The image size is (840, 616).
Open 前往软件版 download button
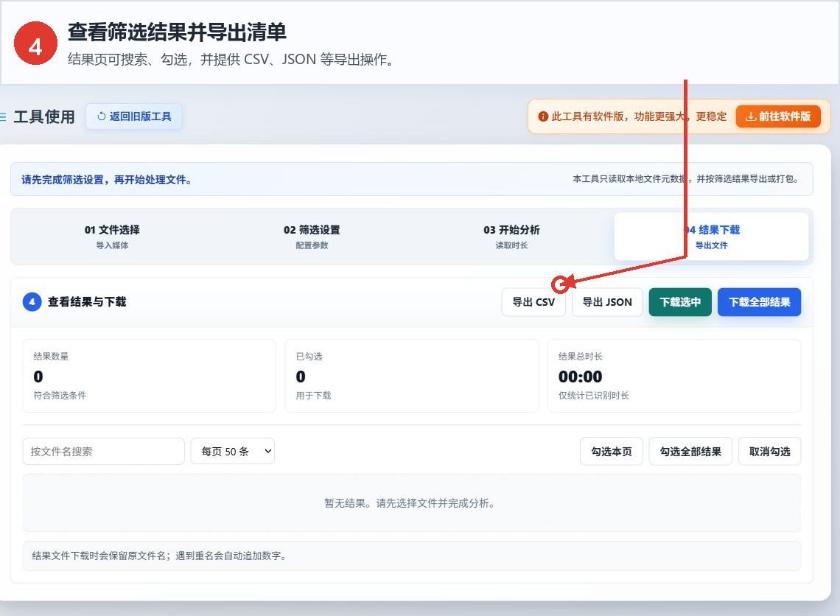[778, 116]
